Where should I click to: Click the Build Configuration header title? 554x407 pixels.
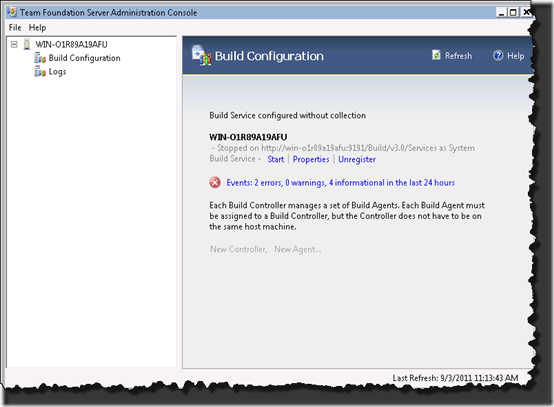(x=269, y=56)
